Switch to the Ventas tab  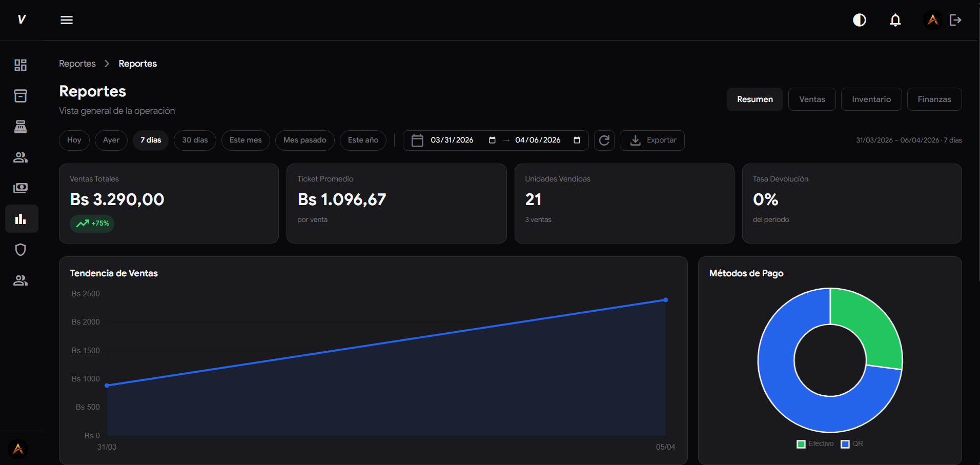click(x=812, y=99)
